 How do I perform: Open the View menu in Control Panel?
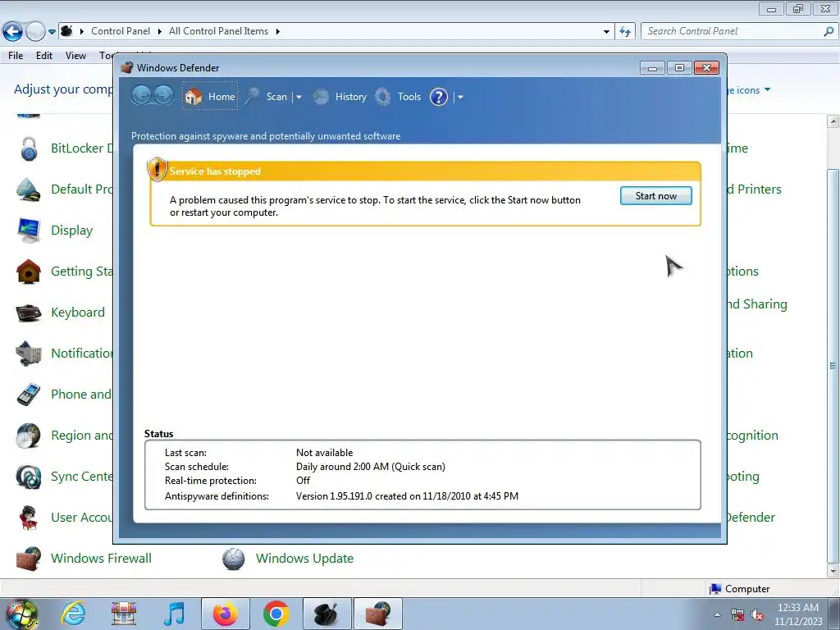[x=75, y=56]
